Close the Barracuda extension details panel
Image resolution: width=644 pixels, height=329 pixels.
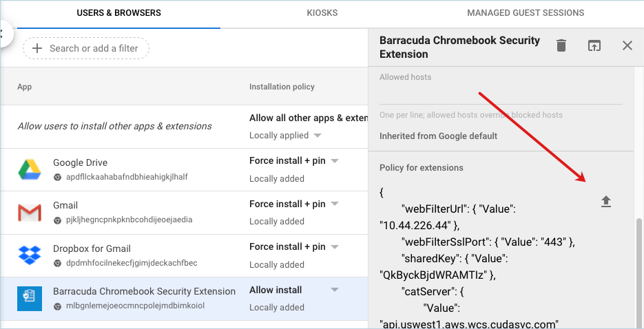point(627,45)
